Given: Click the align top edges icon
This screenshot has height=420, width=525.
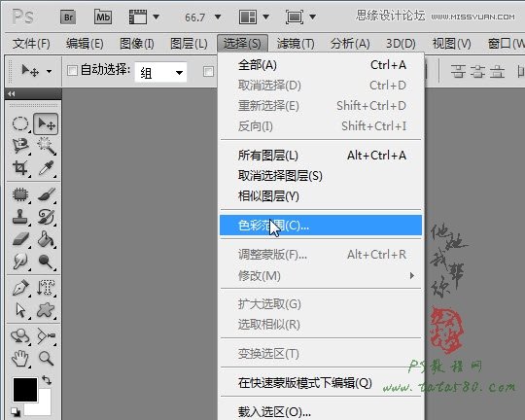Looking at the screenshot, I should click(458, 71).
